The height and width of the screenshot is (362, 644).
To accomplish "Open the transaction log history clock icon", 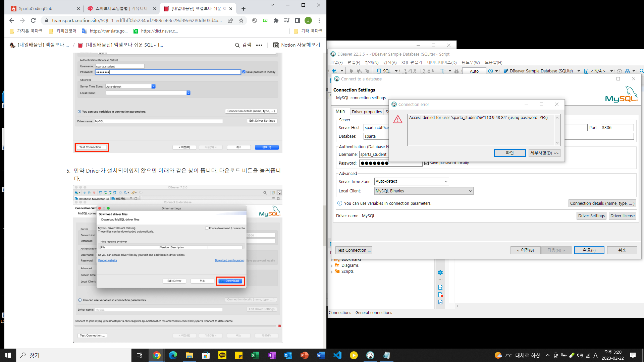I will 490,71.
